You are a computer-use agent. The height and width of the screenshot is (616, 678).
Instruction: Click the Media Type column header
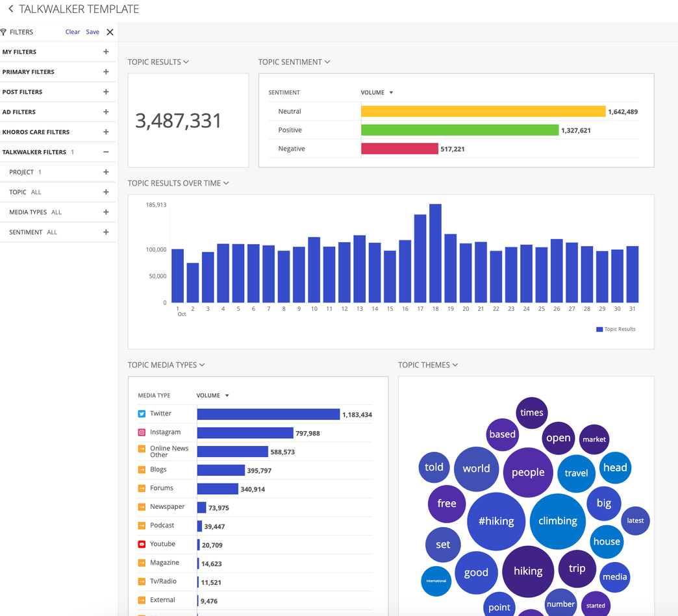(x=154, y=395)
